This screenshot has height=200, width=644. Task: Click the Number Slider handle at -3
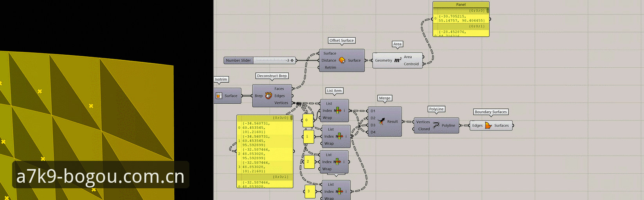[291, 60]
